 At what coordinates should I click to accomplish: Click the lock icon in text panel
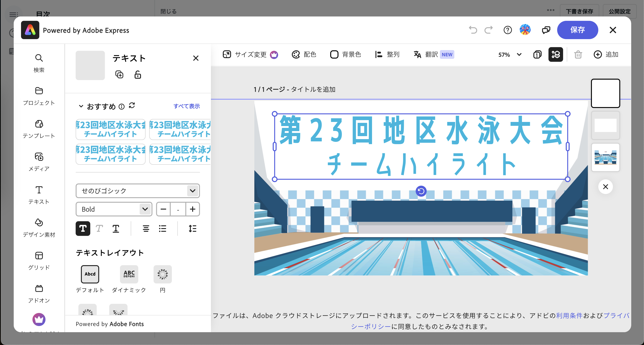tap(138, 75)
